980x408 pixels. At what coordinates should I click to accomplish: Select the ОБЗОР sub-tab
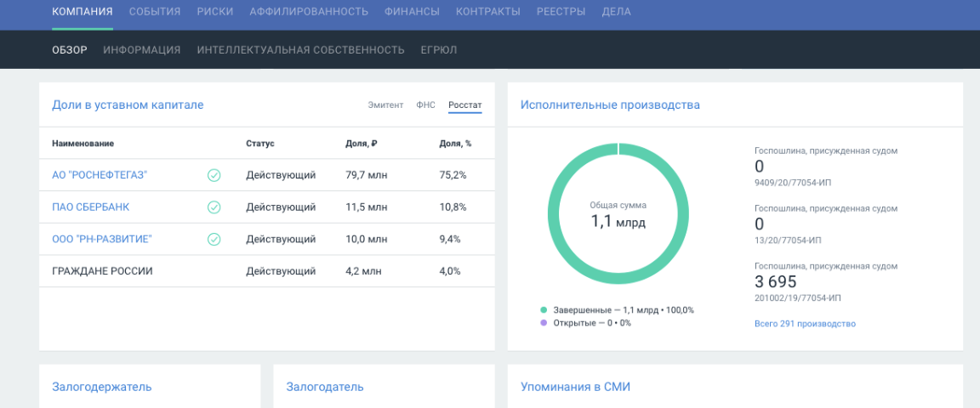[70, 50]
